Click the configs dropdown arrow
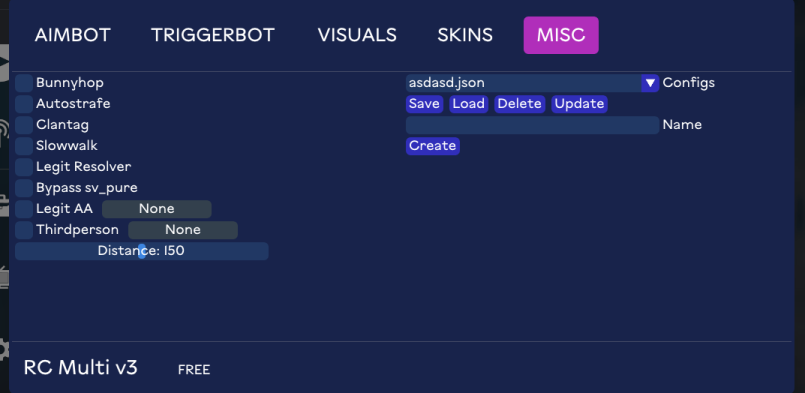 point(650,83)
